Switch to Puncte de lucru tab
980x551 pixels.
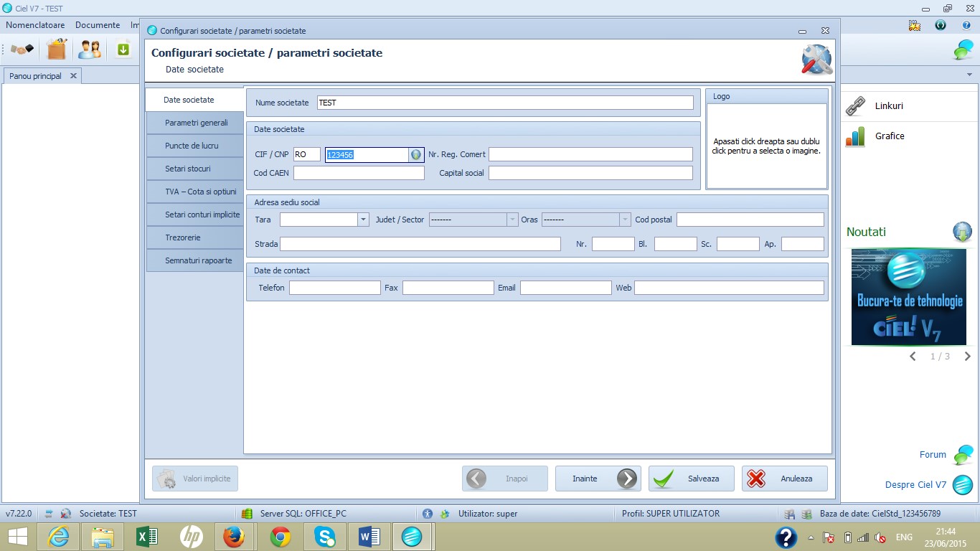click(195, 146)
